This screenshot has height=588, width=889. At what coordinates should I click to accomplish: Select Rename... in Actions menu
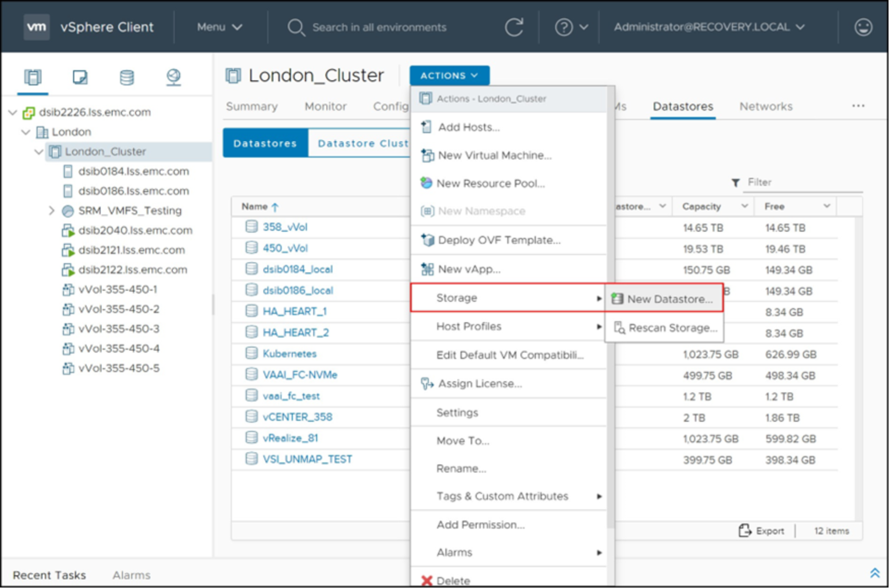pyautogui.click(x=508, y=469)
